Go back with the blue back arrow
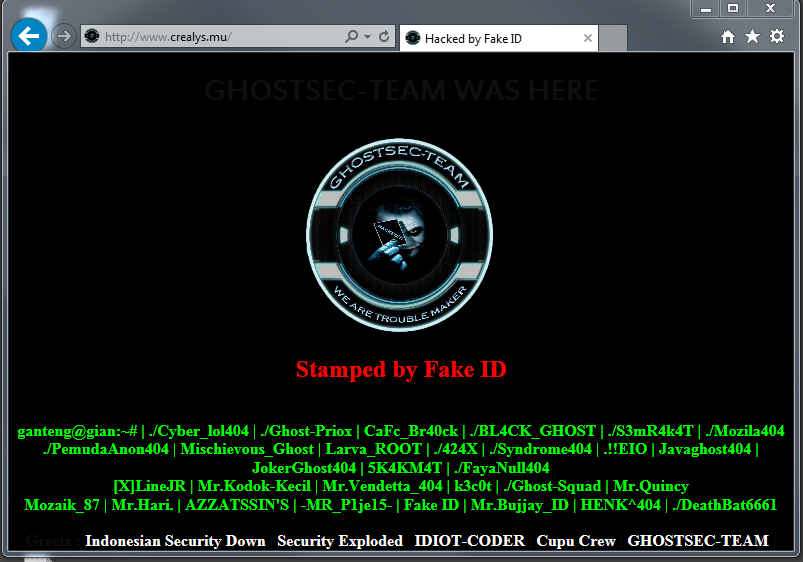This screenshot has width=803, height=562. 29,35
